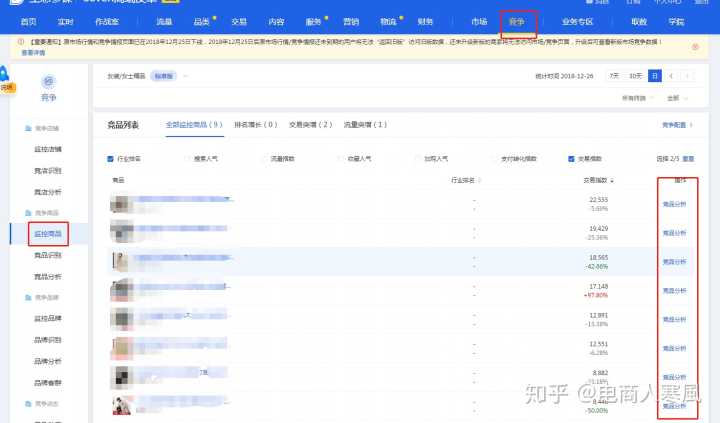720x423 pixels.
Task: Click the 竞争商品 section icon in sidebar
Action: [27, 213]
